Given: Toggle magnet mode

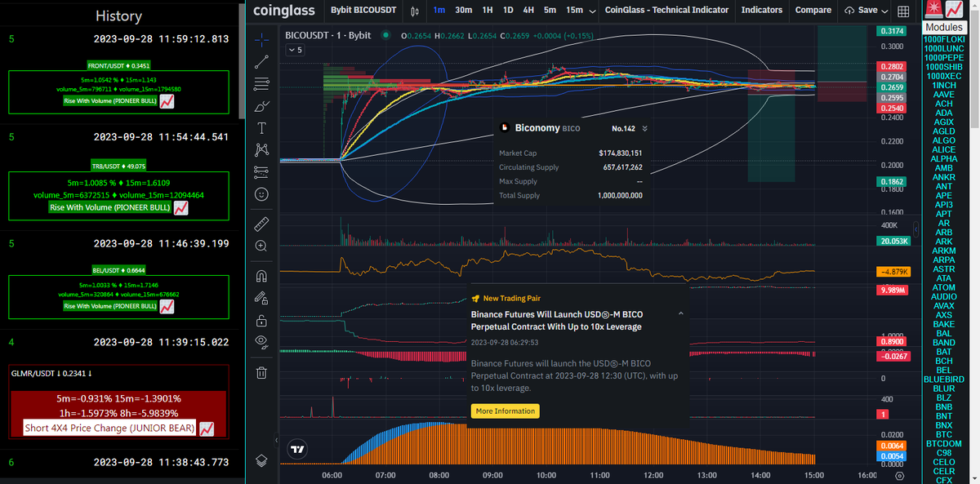Looking at the screenshot, I should [261, 275].
